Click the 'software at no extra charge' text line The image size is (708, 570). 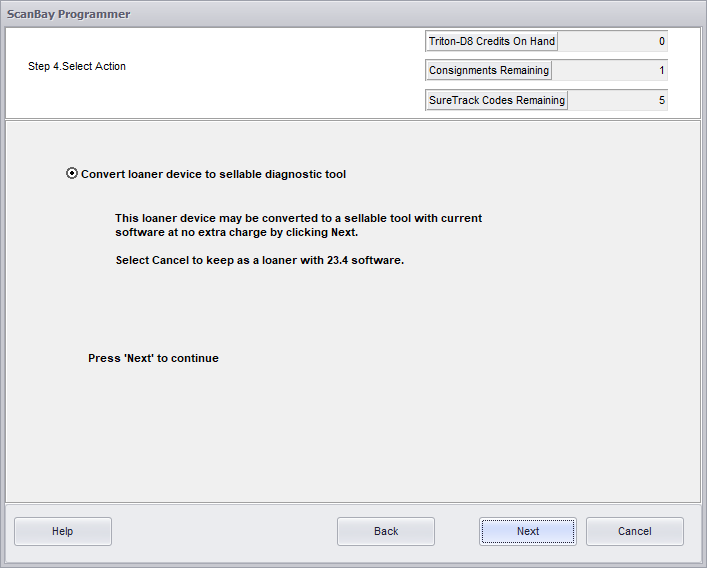pyautogui.click(x=236, y=232)
